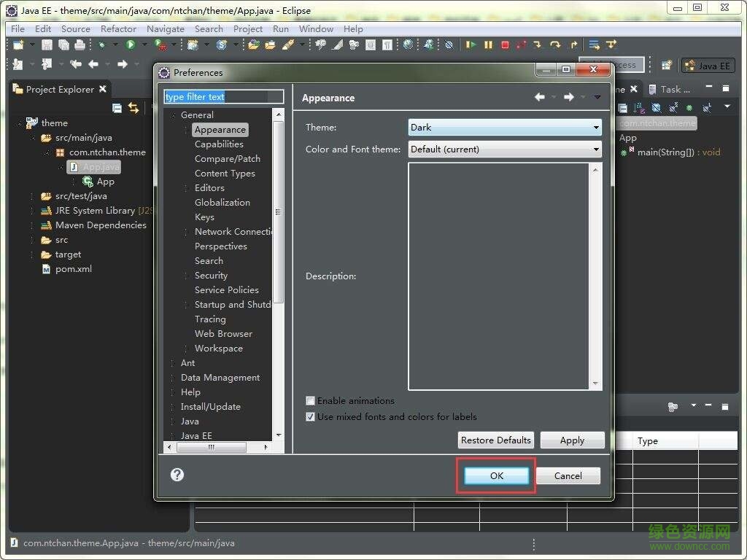747x560 pixels.
Task: Uncheck Use mixed fonts and colors for labels
Action: 310,417
